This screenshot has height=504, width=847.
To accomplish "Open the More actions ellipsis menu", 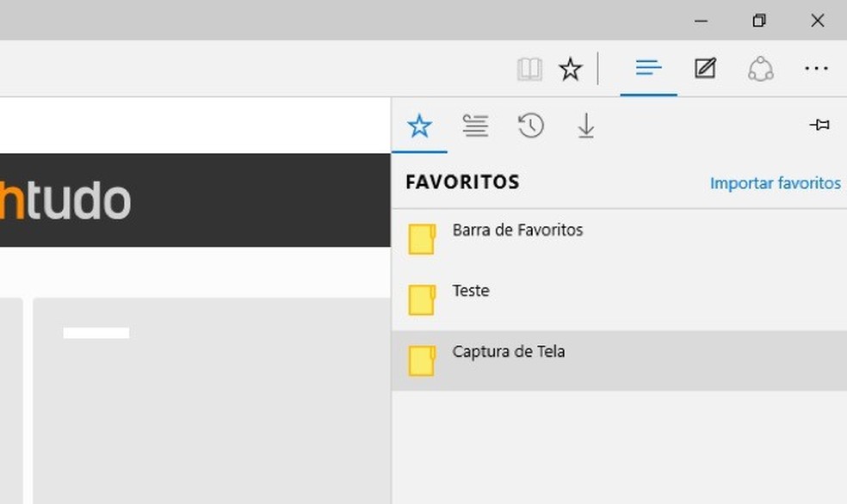I will coord(816,69).
